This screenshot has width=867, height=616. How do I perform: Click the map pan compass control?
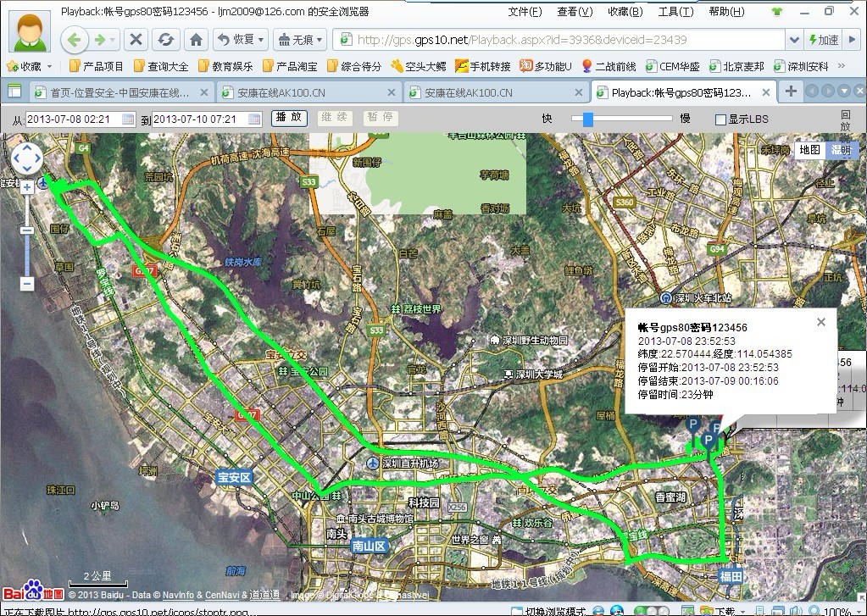tap(27, 158)
